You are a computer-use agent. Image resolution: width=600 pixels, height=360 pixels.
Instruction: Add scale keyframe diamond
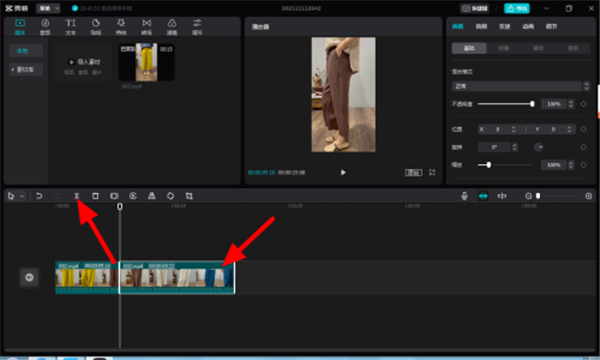click(584, 165)
